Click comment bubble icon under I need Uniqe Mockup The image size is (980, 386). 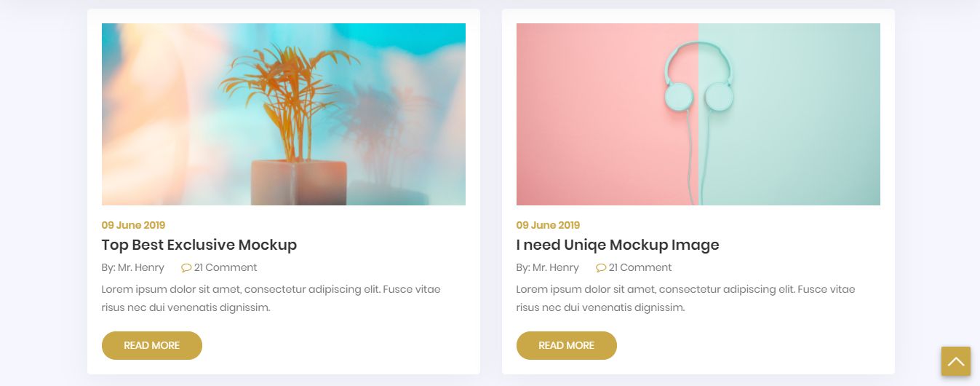point(601,268)
